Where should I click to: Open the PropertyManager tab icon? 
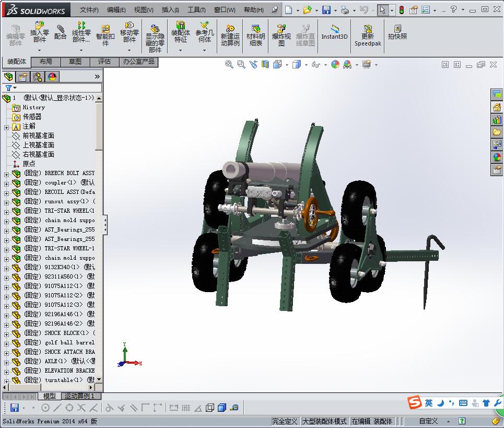[x=23, y=76]
